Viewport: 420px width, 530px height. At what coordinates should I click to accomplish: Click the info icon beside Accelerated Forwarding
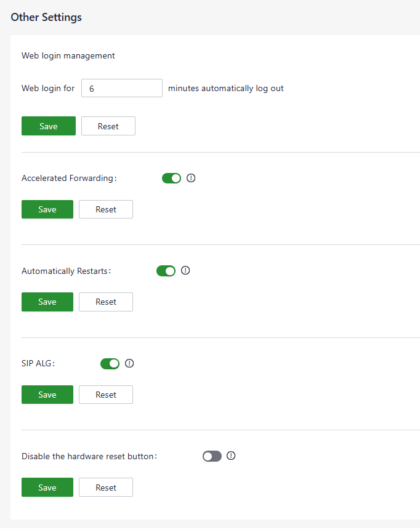191,178
